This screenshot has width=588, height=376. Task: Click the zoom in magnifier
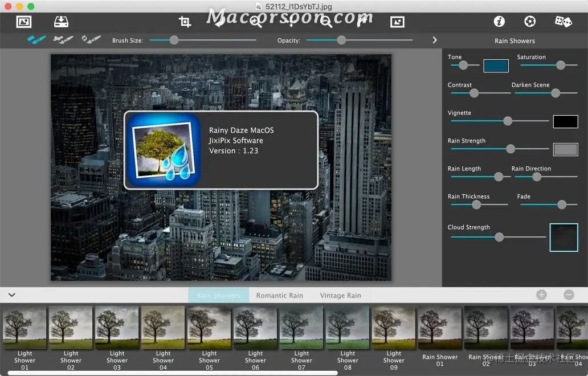coord(256,22)
